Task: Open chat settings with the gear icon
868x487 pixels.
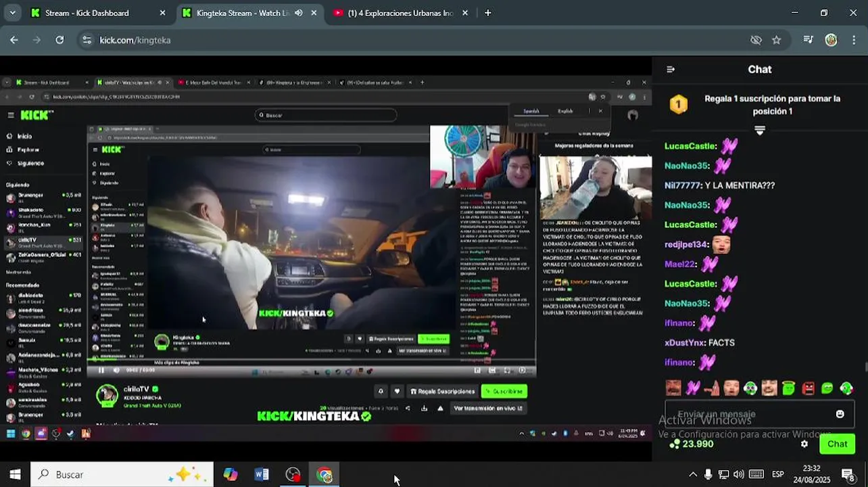Action: point(804,444)
